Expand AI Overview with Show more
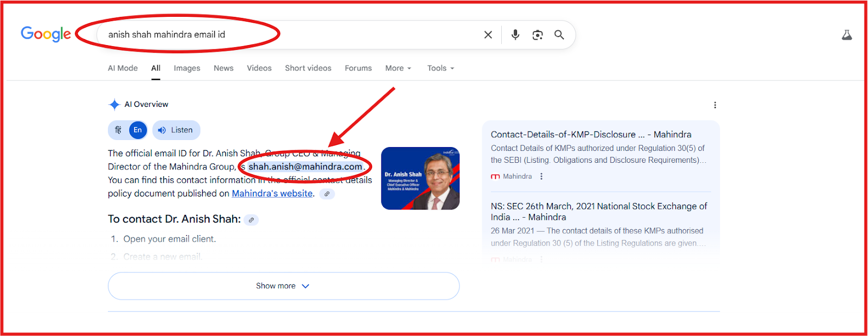 [x=284, y=286]
